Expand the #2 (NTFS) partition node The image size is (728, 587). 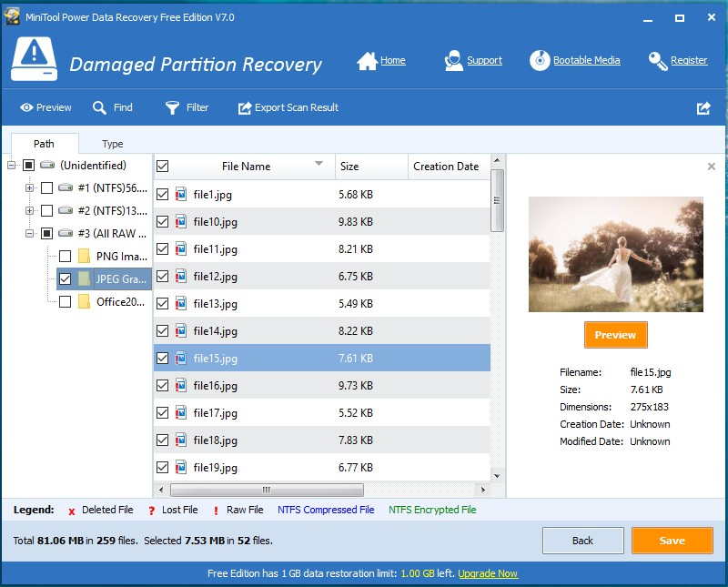(x=30, y=210)
